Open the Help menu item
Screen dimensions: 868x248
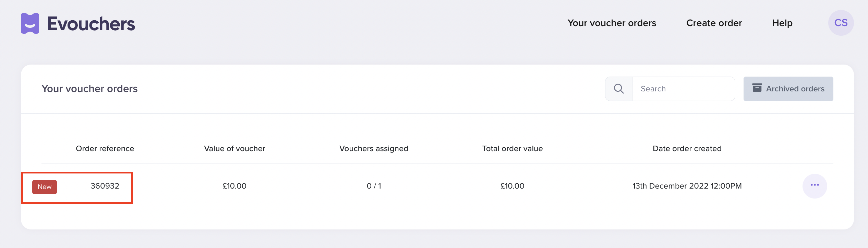click(782, 23)
